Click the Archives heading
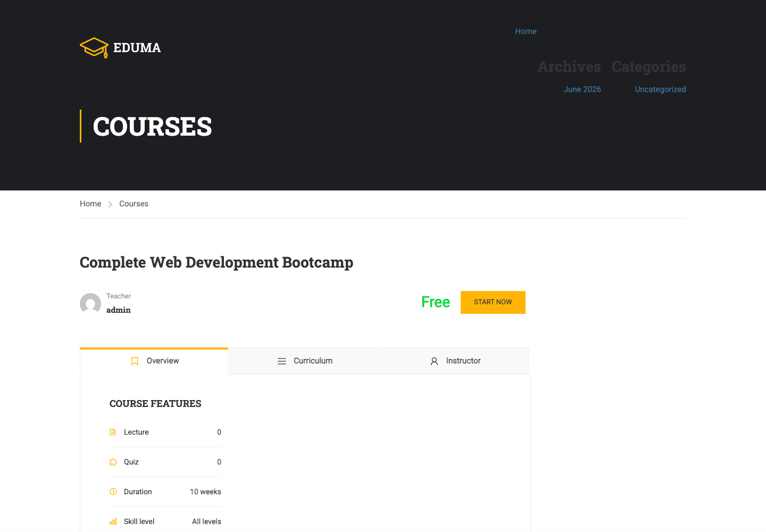Image resolution: width=766 pixels, height=532 pixels. (x=569, y=66)
